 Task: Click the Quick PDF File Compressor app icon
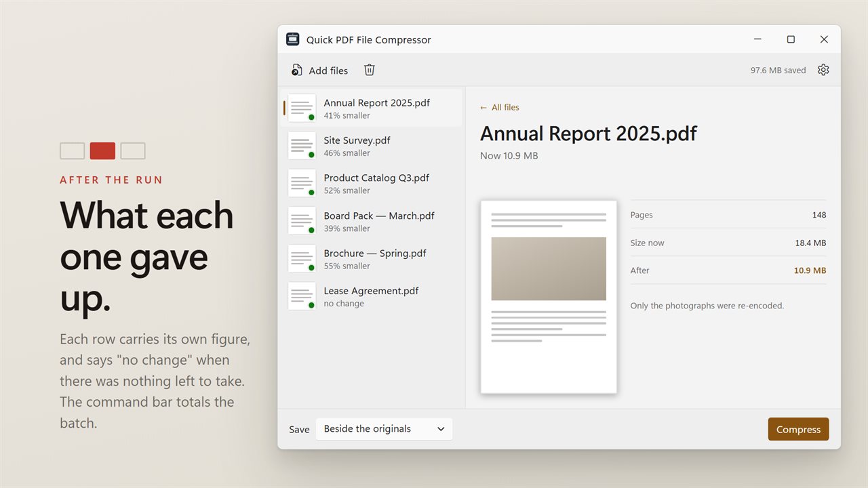293,39
